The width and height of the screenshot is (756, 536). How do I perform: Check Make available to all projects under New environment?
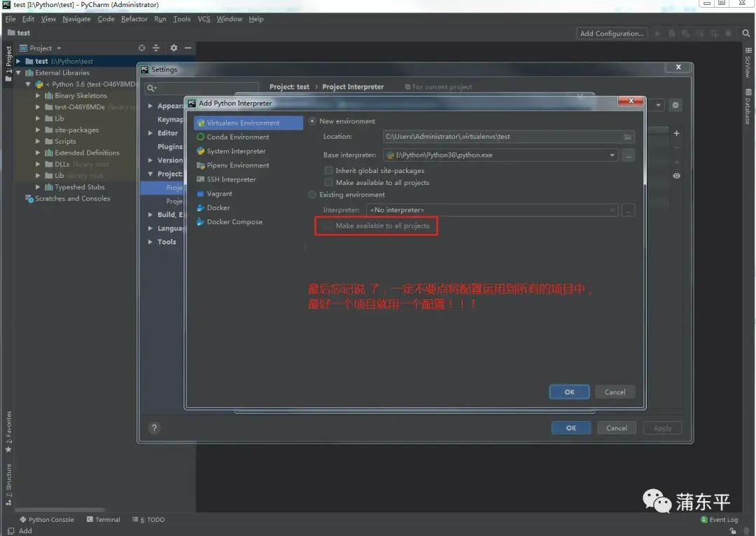click(329, 182)
